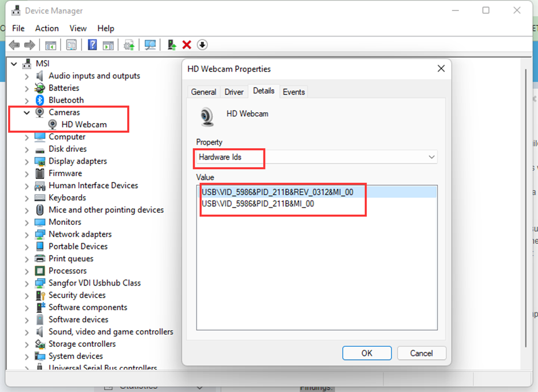
Task: Open the Action menu
Action: coord(47,29)
